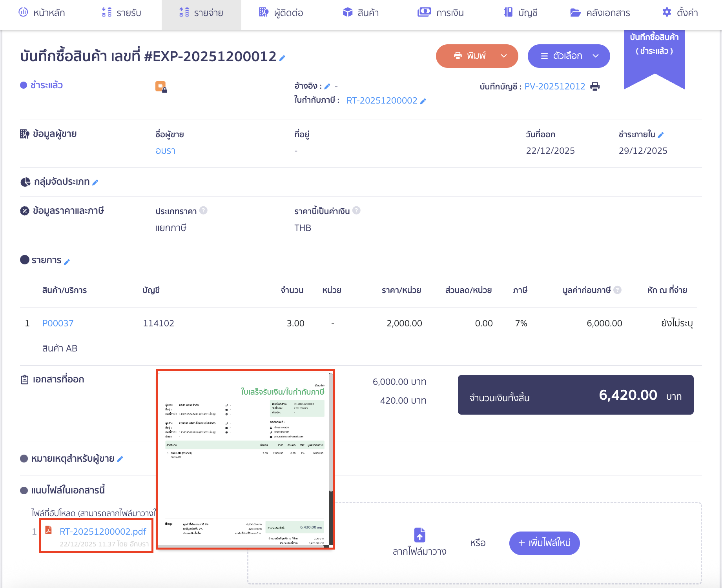
Task: Expand the พิมพ์ print dropdown
Action: [504, 56]
